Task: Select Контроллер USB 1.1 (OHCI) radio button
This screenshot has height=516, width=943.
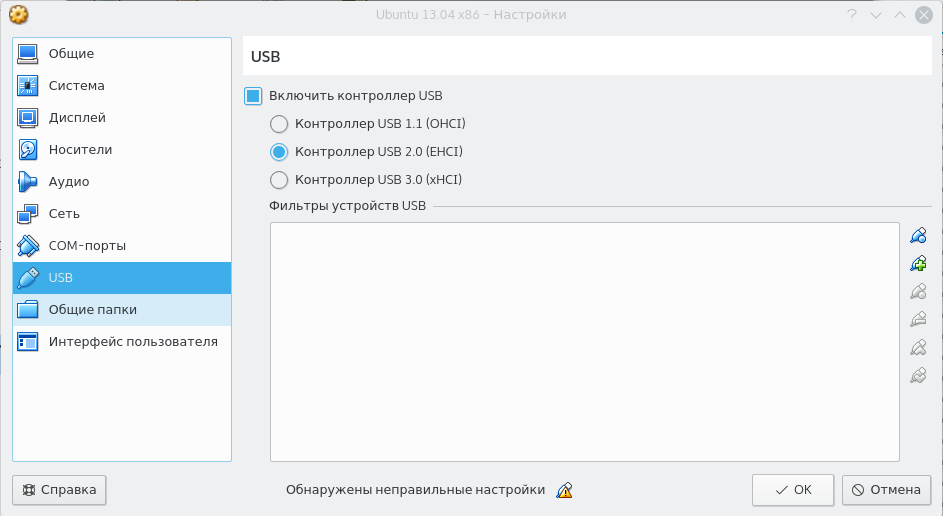Action: click(279, 124)
